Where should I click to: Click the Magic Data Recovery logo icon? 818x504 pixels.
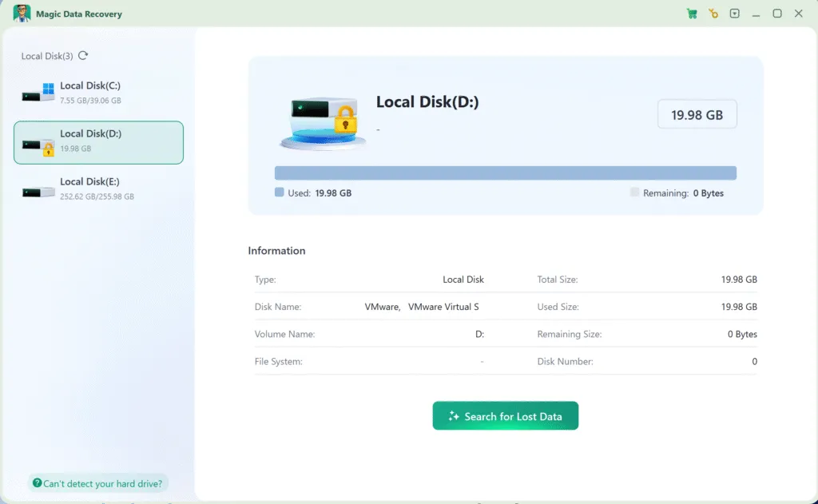click(x=22, y=14)
